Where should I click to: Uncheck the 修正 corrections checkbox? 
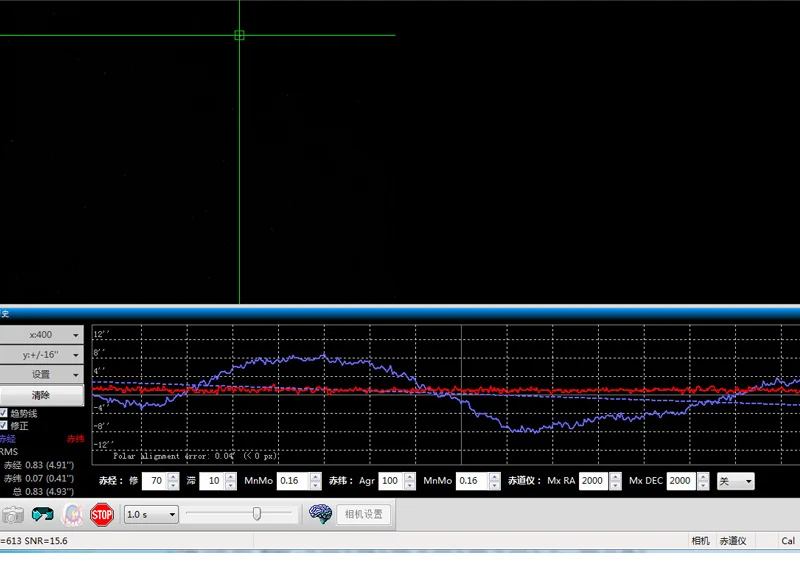[4, 425]
